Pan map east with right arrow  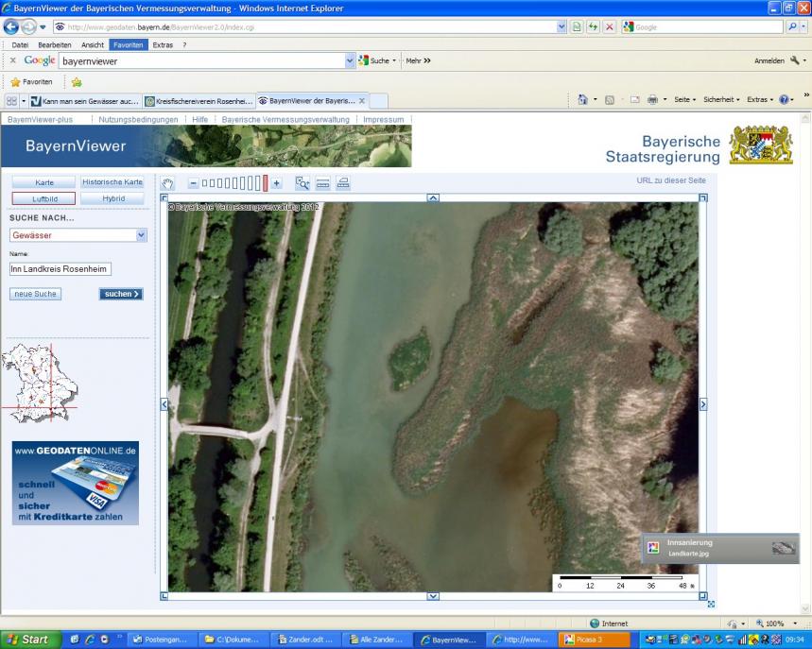pos(703,404)
